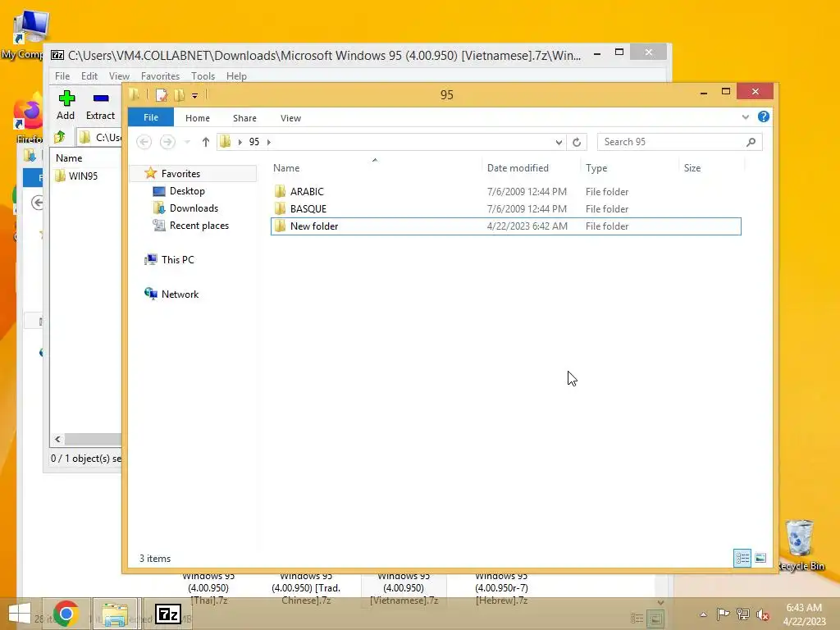The image size is (840, 630).
Task: Open address bar history dropdown
Action: click(559, 142)
